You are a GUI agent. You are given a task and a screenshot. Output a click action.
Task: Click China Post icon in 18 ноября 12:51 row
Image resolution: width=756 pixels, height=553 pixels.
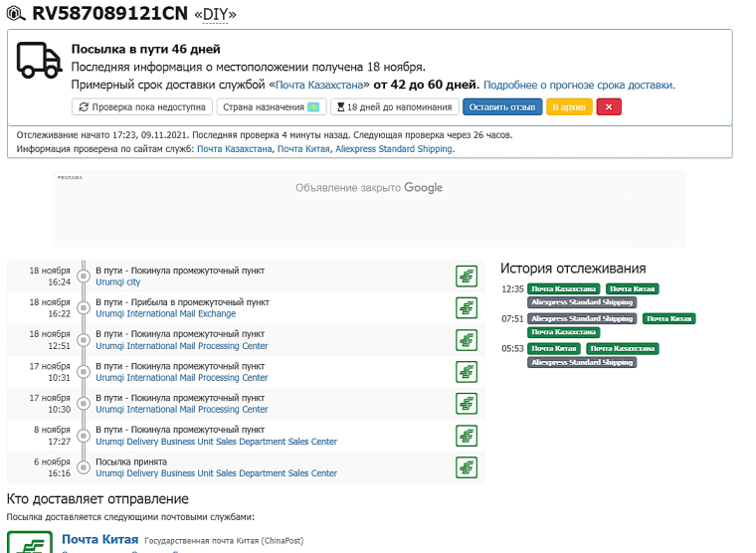467,340
